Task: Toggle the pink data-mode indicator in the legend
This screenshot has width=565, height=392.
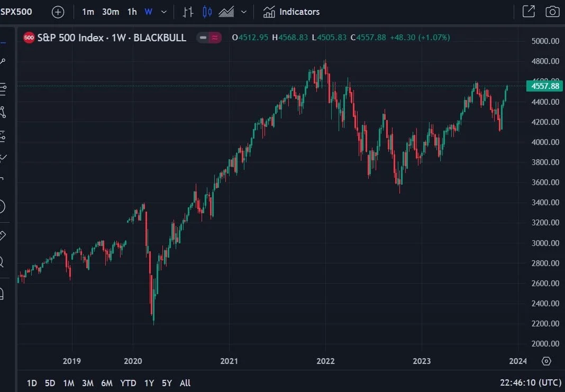Action: coord(215,38)
